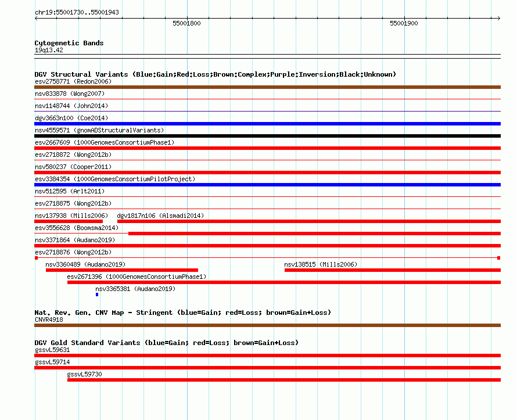The width and height of the screenshot is (517, 420).
Task: Select variant esv2718872 (Wong2012b)
Action: (73, 155)
